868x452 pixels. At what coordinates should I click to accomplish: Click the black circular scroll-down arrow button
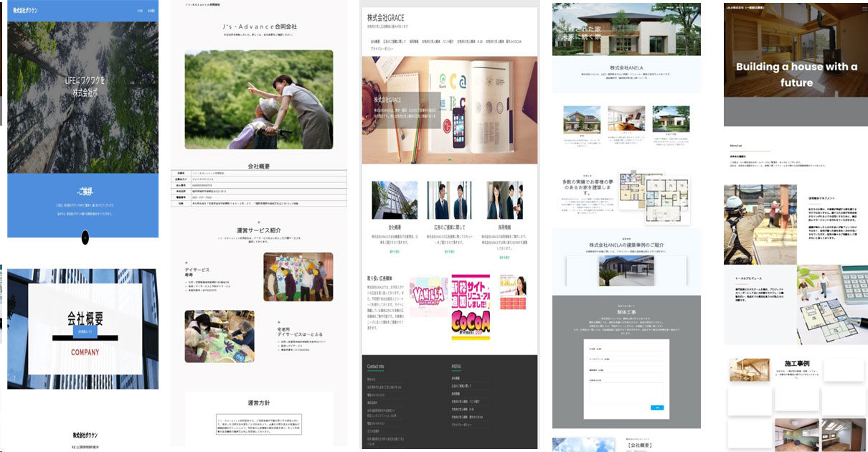(85, 237)
